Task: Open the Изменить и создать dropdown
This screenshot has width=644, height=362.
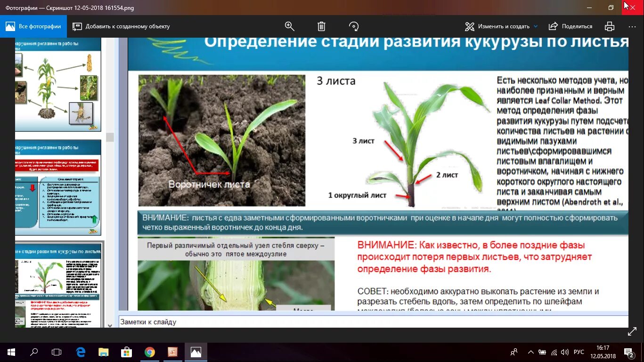Action: pyautogui.click(x=501, y=26)
